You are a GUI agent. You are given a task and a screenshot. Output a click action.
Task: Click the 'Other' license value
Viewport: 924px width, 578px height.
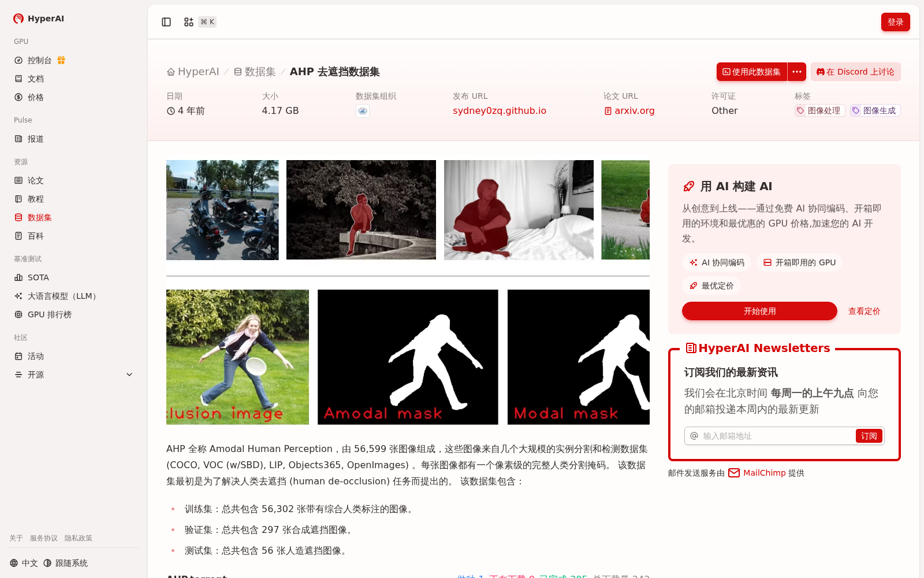725,110
